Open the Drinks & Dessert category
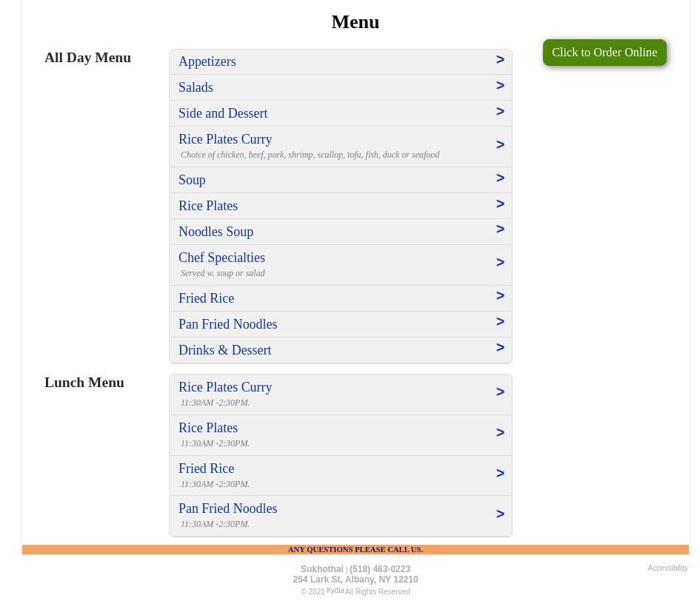700x601 pixels. 224,350
